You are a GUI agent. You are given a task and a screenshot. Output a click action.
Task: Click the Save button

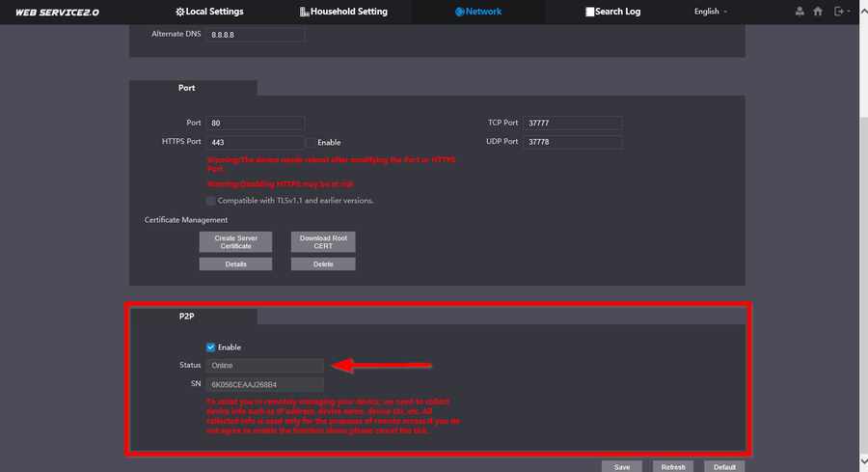coord(622,466)
